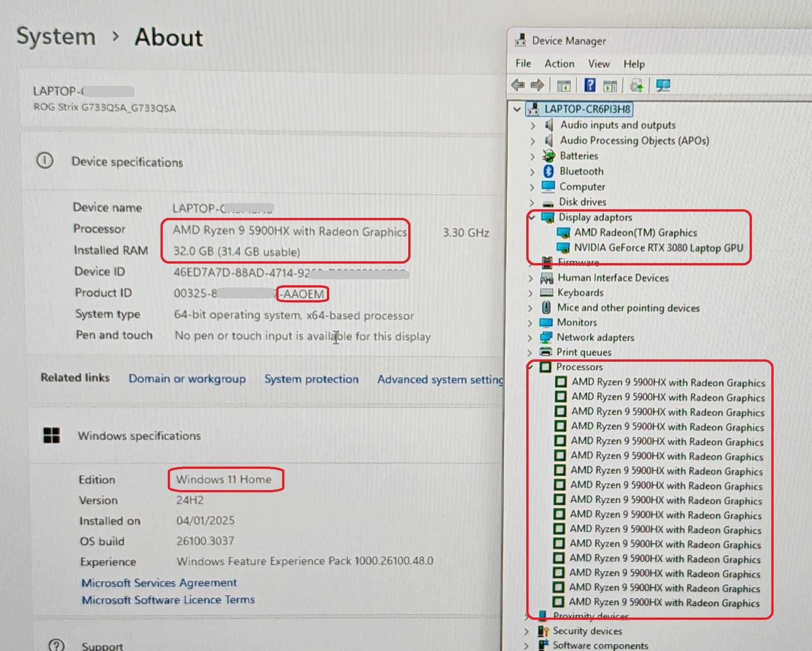Click the Update device driver toolbar icon
812x651 pixels.
tap(637, 85)
